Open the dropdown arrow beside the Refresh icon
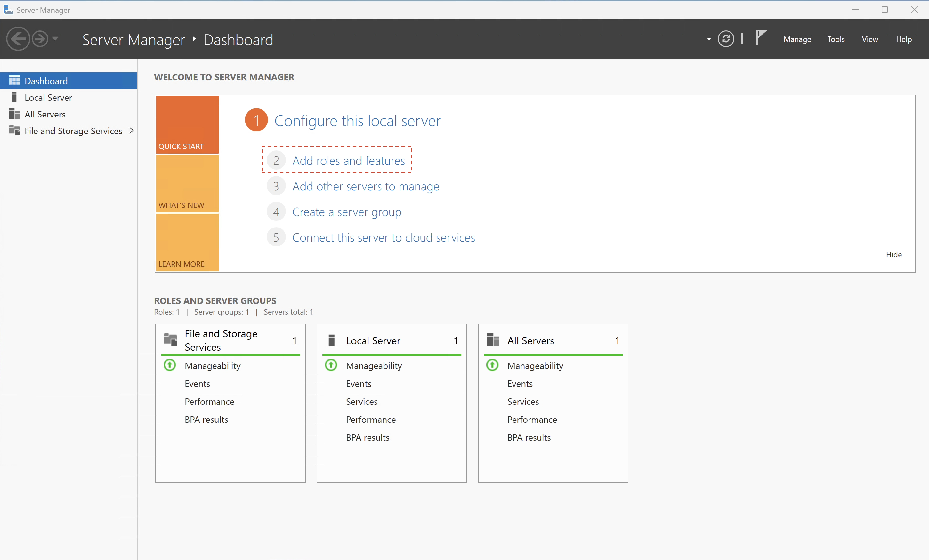 click(708, 39)
